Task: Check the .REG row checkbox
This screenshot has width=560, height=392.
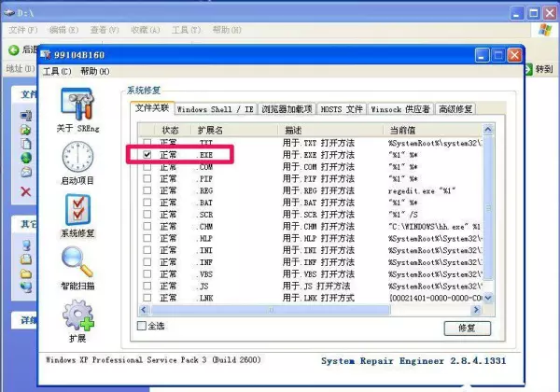Action: coord(147,190)
